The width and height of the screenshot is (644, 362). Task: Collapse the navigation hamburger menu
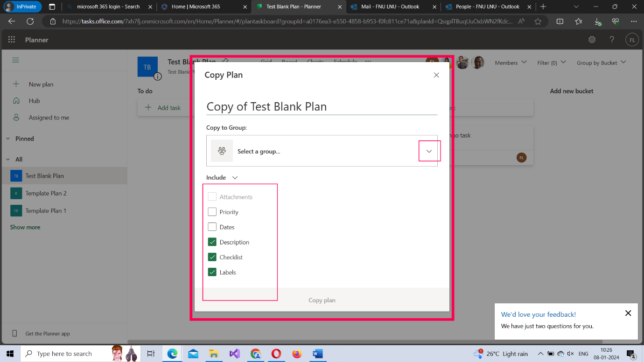[x=15, y=60]
